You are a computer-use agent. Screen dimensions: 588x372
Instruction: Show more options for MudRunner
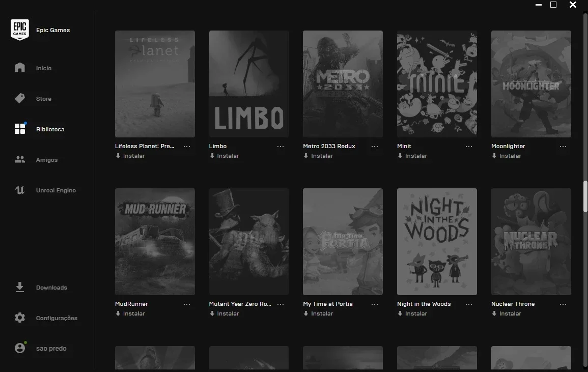pos(187,304)
